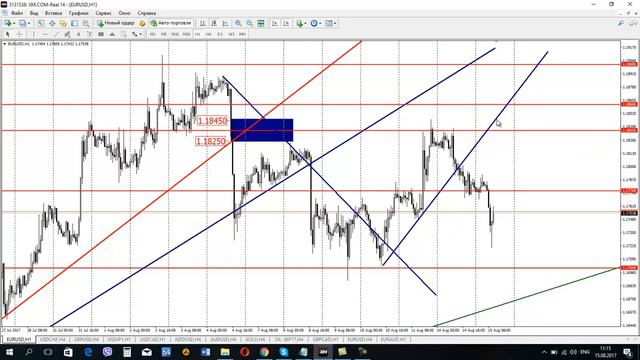This screenshot has width=640, height=360.
Task: Open the Strategy Tester icon
Action: [x=86, y=23]
